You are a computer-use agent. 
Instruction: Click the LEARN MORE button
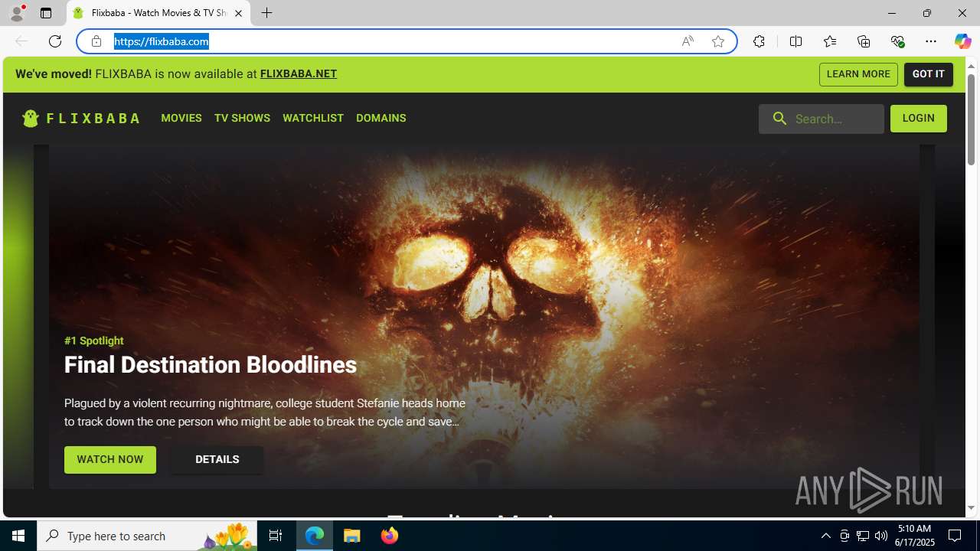[858, 74]
